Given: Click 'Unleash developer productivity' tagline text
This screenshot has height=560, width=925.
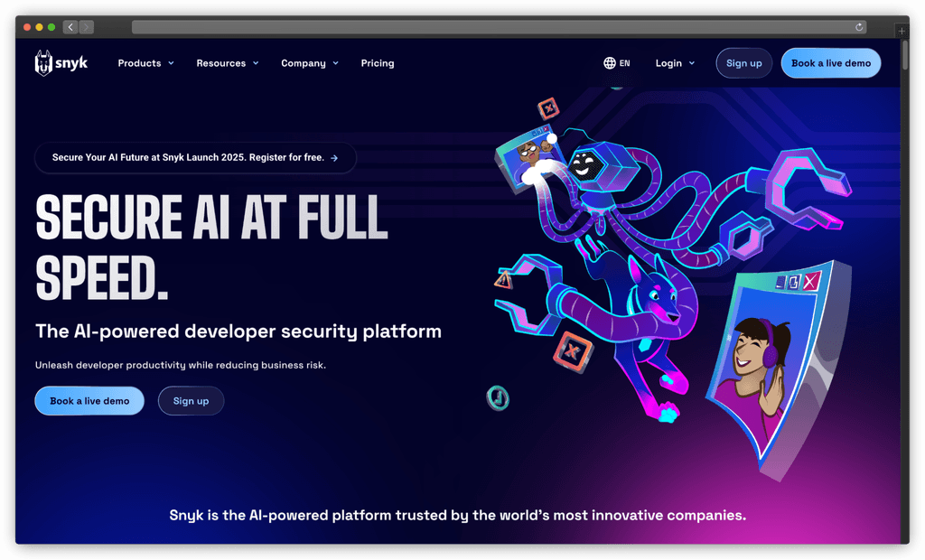Looking at the screenshot, I should [180, 365].
